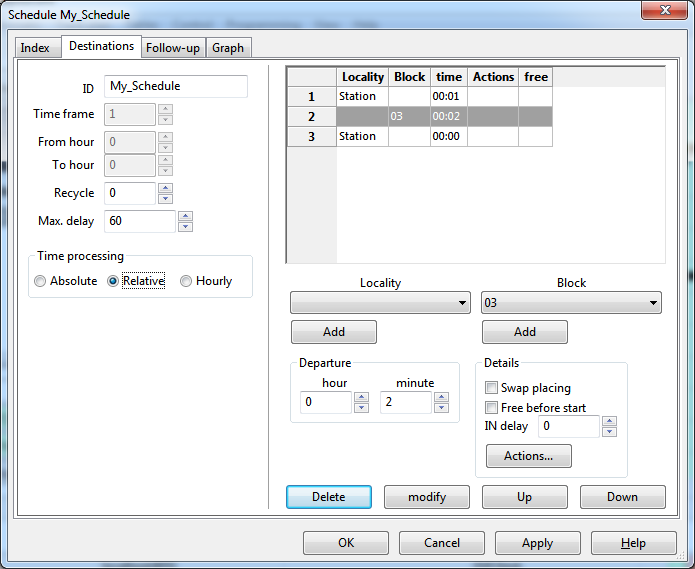Open the Follow-up tab
The width and height of the screenshot is (695, 569).
(x=172, y=48)
